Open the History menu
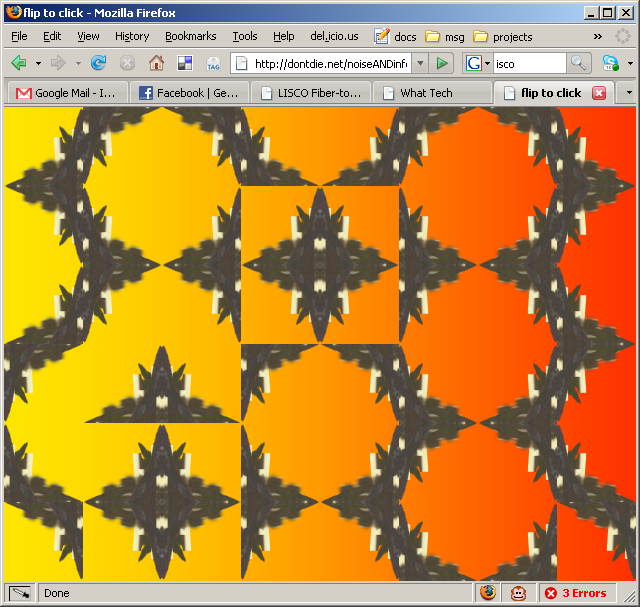 tap(132, 36)
